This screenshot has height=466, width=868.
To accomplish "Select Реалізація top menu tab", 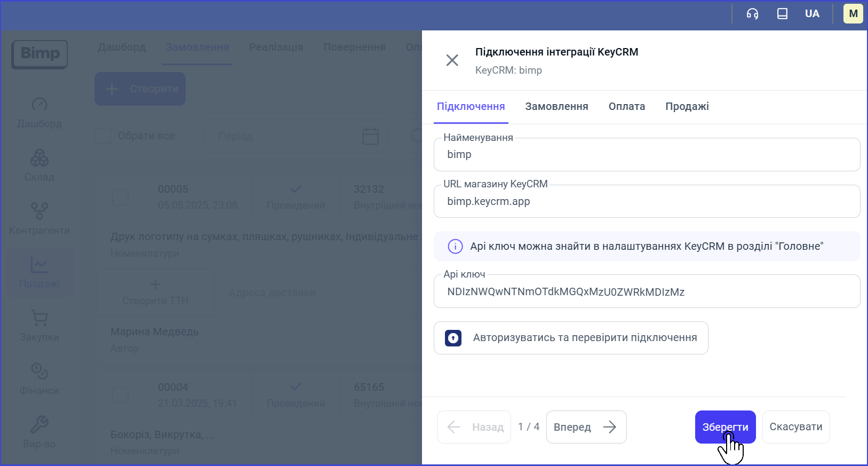I will [276, 47].
